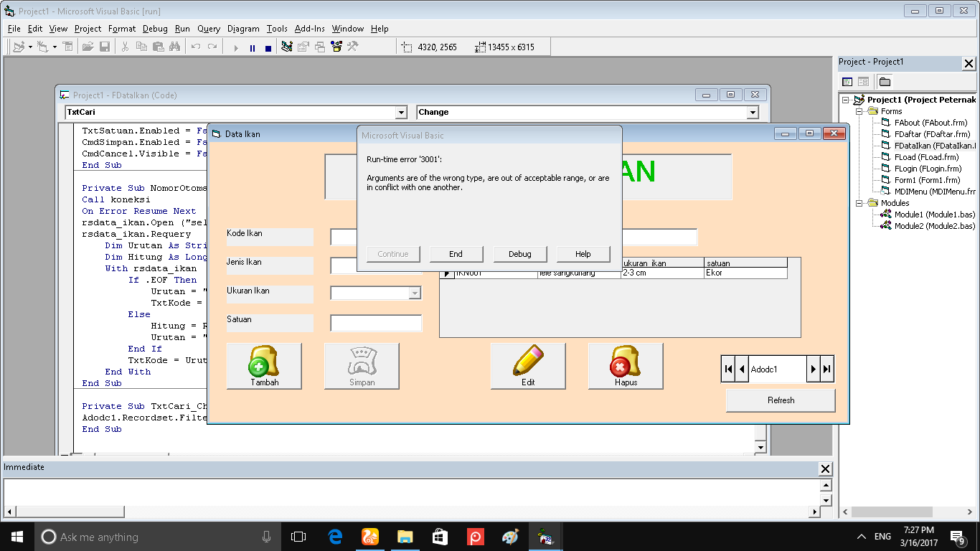
Task: Open the Toolbox hammer-and-wrench icon
Action: click(353, 47)
